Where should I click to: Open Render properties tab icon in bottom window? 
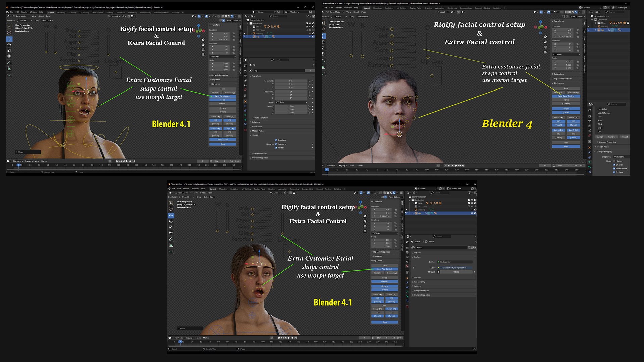(407, 248)
